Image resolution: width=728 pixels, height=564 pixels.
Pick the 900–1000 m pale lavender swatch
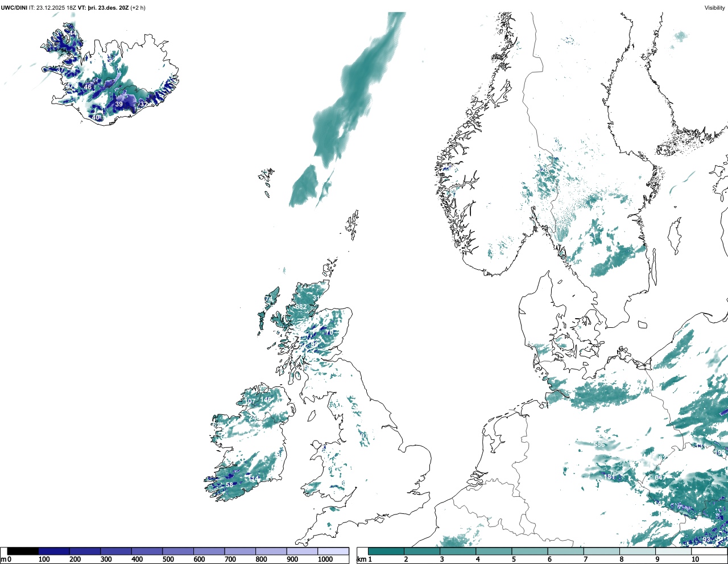click(302, 551)
